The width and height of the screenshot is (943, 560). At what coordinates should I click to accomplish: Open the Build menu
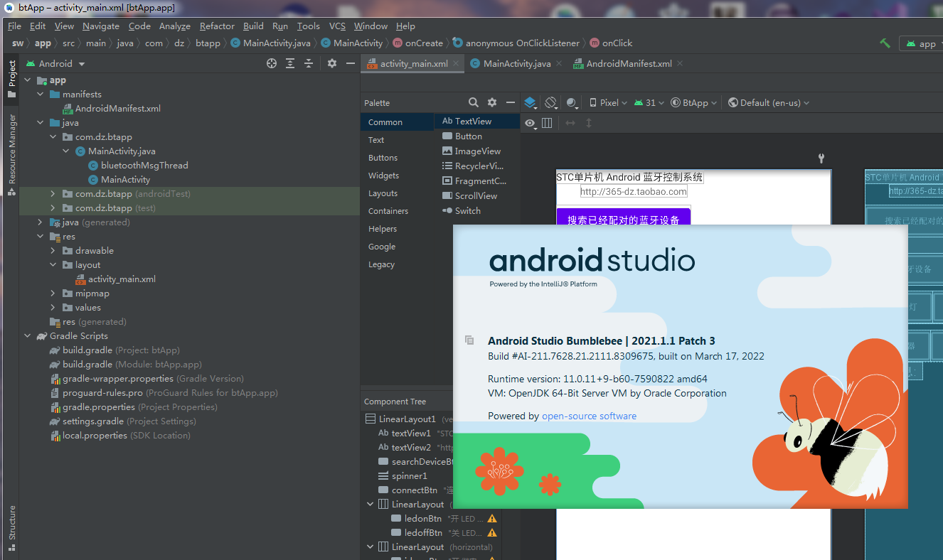253,26
